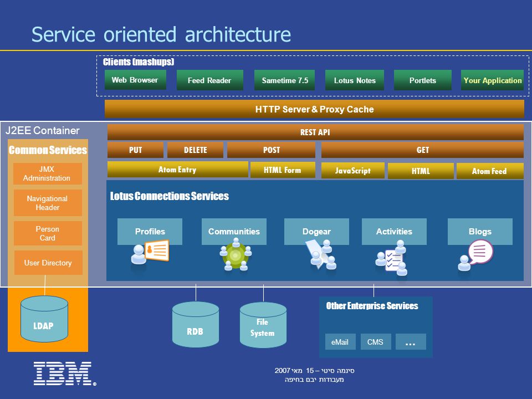Click the REST API bar
The width and height of the screenshot is (532, 399).
(x=315, y=132)
